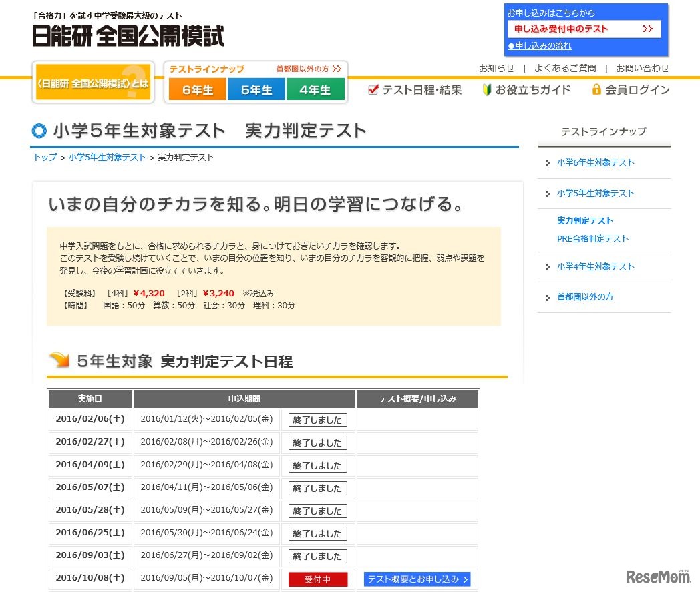Screen dimensions: 700x592
Task: Click the 日能研 全国公開模試 site logo
Action: tap(128, 36)
